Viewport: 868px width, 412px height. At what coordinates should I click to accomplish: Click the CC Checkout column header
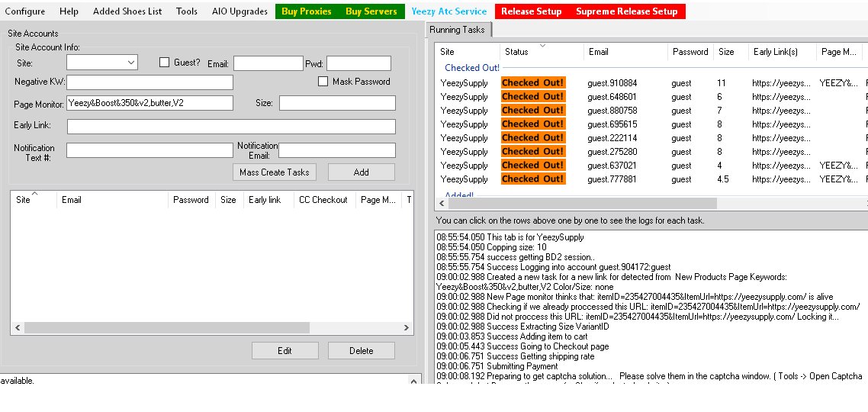[x=324, y=200]
